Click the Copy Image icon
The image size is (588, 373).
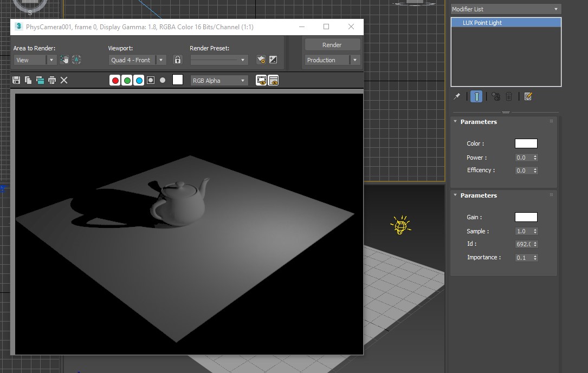point(28,80)
